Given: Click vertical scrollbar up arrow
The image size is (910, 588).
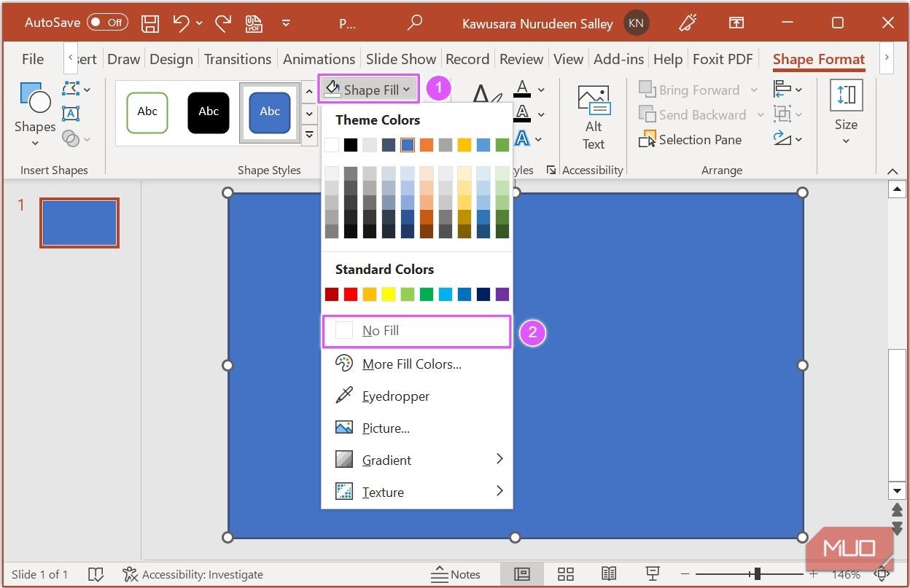Looking at the screenshot, I should coord(897,190).
